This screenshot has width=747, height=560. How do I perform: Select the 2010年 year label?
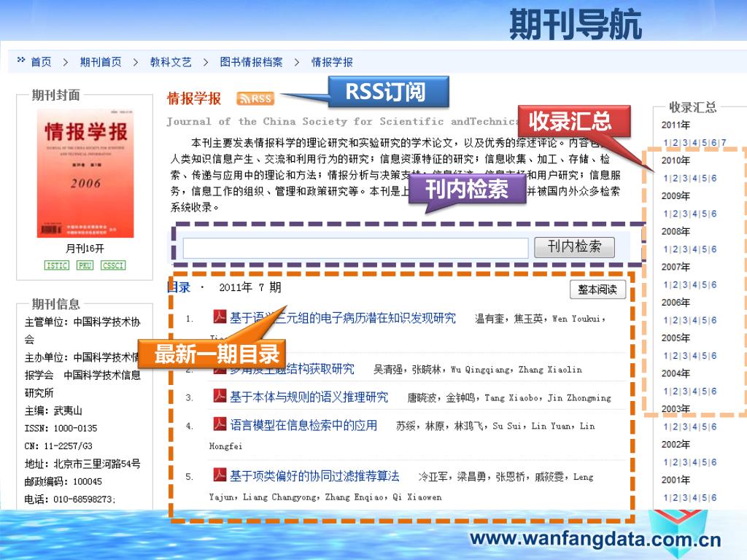(x=676, y=160)
